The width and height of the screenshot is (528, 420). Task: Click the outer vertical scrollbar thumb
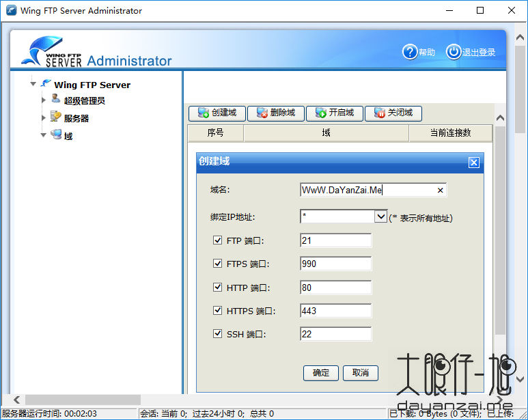(520, 89)
